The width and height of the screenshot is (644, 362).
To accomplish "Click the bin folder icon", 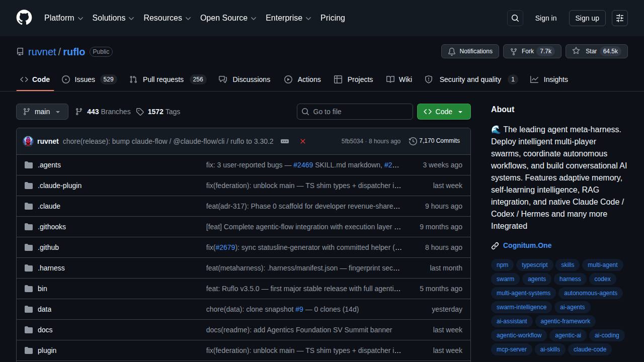I will tap(29, 289).
